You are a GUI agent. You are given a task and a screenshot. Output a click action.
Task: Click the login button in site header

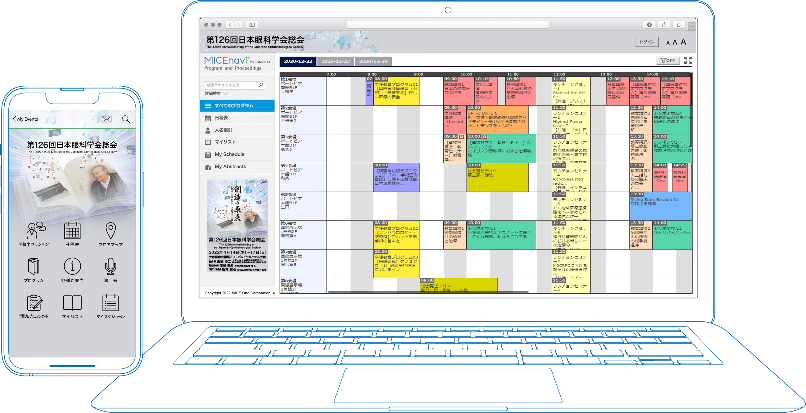pos(647,42)
